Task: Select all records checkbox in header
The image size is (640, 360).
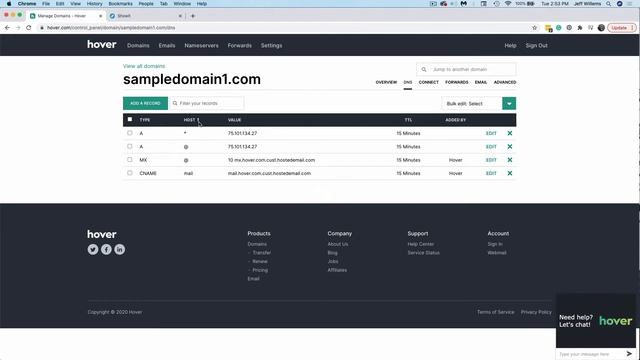Action: [x=130, y=120]
